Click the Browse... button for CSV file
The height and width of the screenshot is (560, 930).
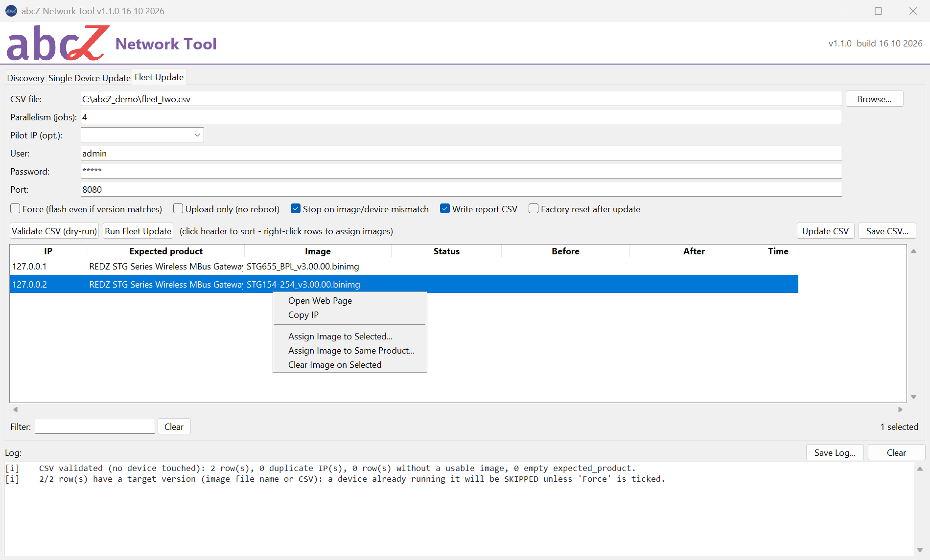874,99
